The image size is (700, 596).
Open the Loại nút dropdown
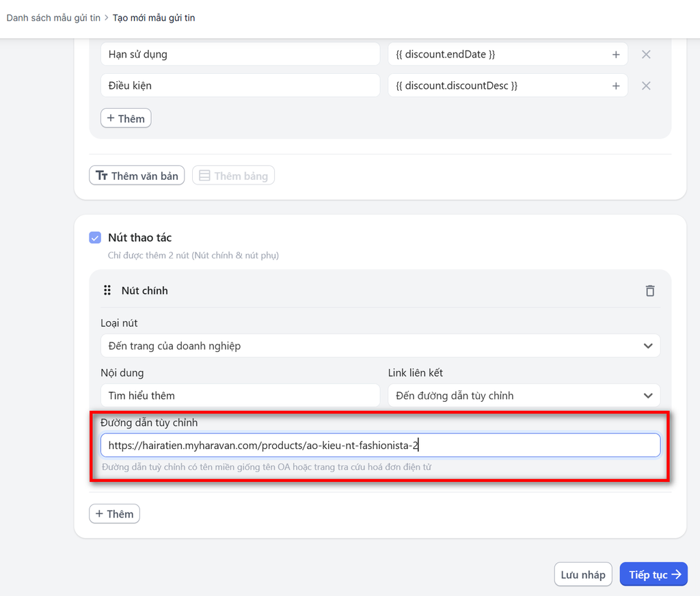pyautogui.click(x=380, y=346)
